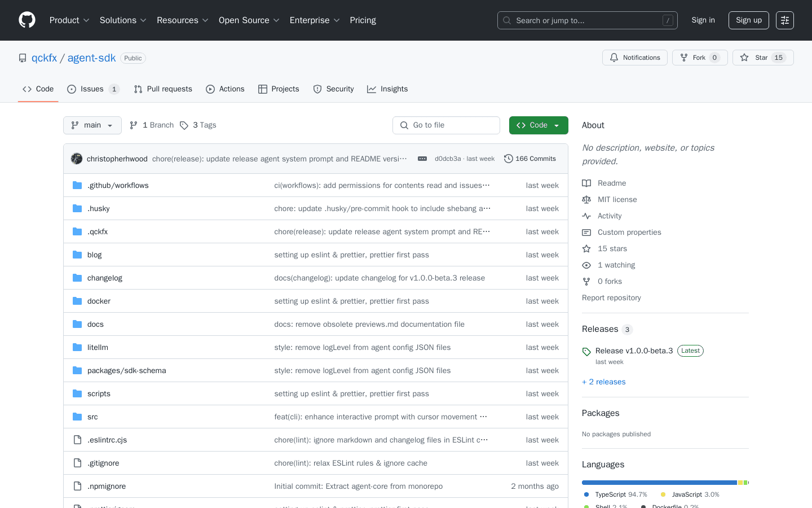Open the main branch selector dropdown
The width and height of the screenshot is (812, 508).
[92, 125]
